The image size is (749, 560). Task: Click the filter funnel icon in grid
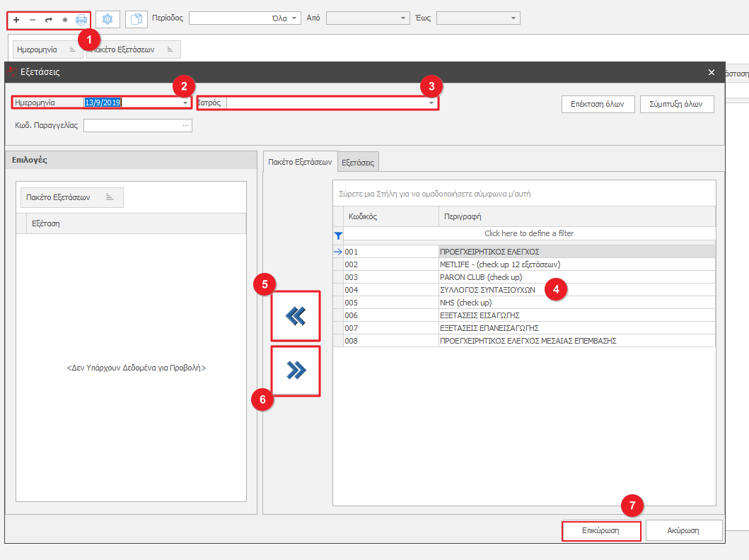[338, 235]
